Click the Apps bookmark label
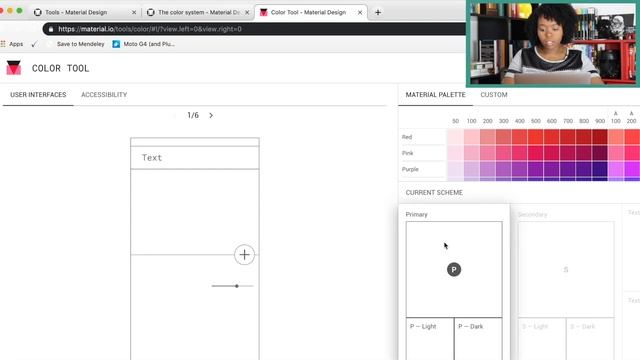 tap(16, 44)
